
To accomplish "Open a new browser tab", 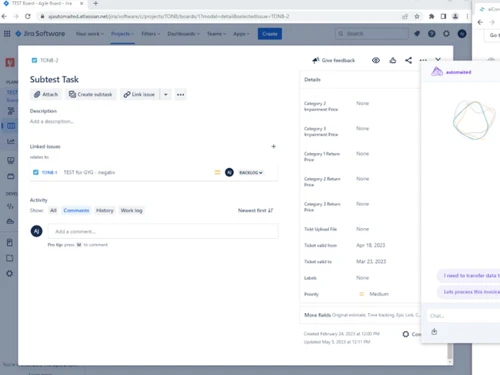I will tap(96, 3).
